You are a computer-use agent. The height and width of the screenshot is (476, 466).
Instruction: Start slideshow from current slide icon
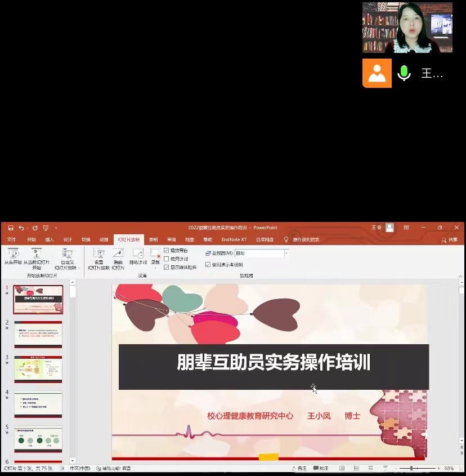click(x=37, y=254)
